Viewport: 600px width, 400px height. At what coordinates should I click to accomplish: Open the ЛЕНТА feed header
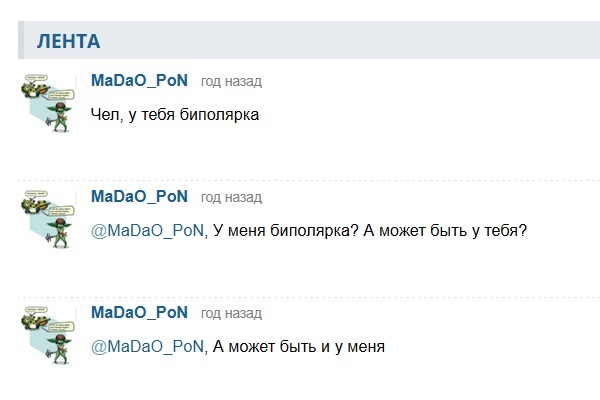click(68, 41)
